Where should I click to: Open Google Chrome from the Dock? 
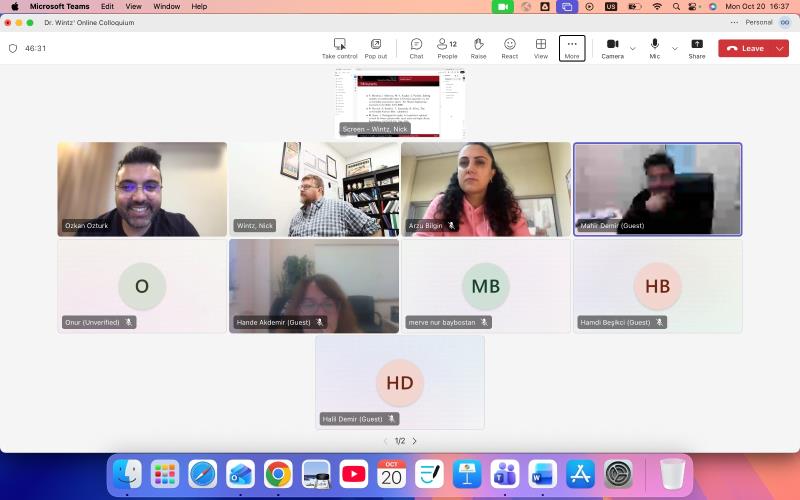[278, 474]
